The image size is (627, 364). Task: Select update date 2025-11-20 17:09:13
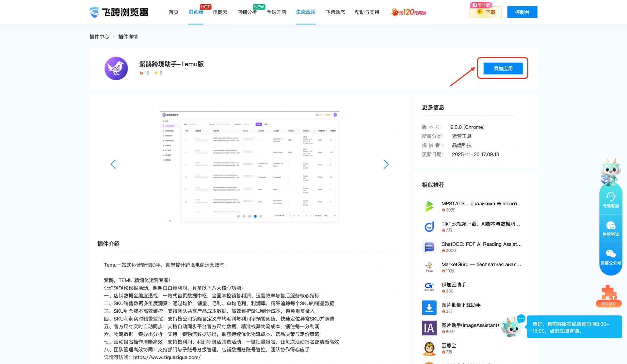pyautogui.click(x=475, y=154)
